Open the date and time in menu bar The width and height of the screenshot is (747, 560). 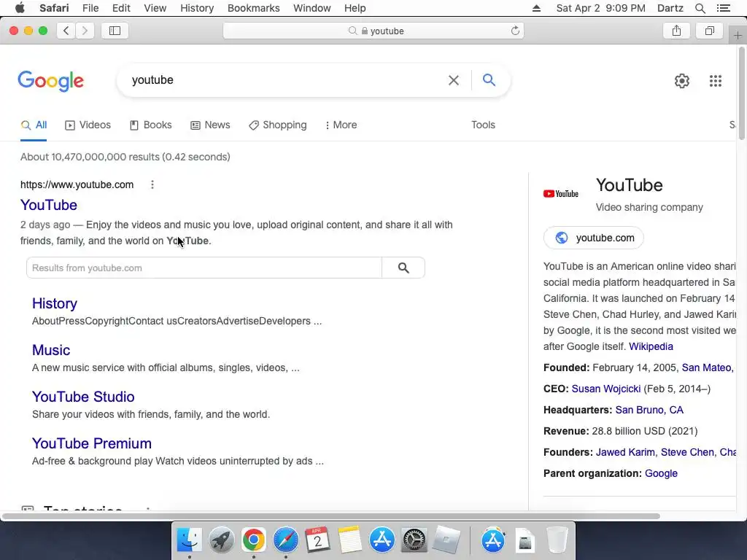coord(600,8)
